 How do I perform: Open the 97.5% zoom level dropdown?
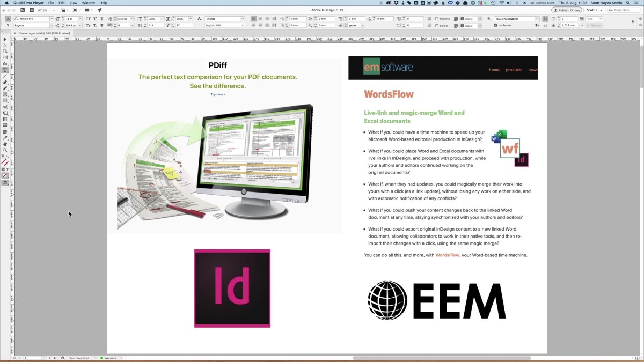(x=54, y=10)
